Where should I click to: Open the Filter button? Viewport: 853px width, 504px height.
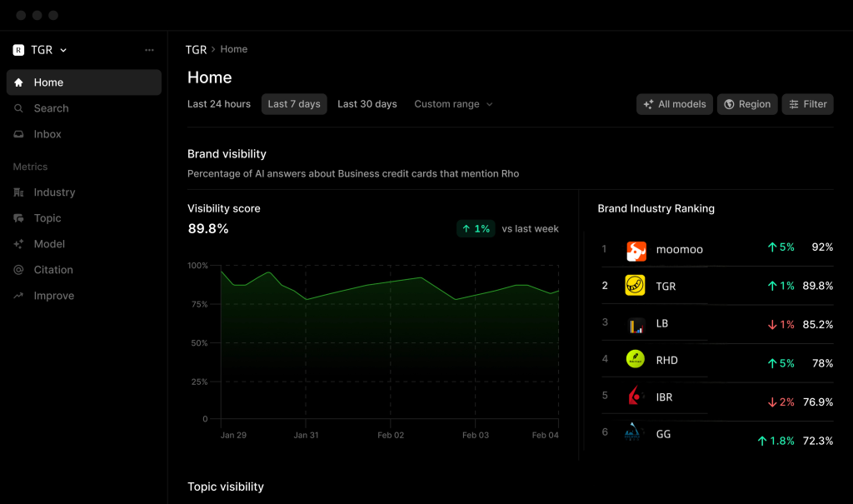pos(808,104)
